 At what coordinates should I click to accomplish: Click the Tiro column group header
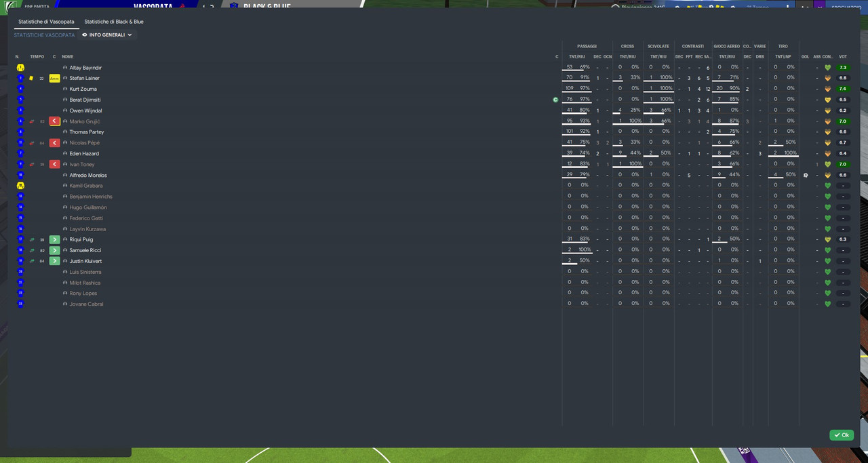(x=783, y=46)
